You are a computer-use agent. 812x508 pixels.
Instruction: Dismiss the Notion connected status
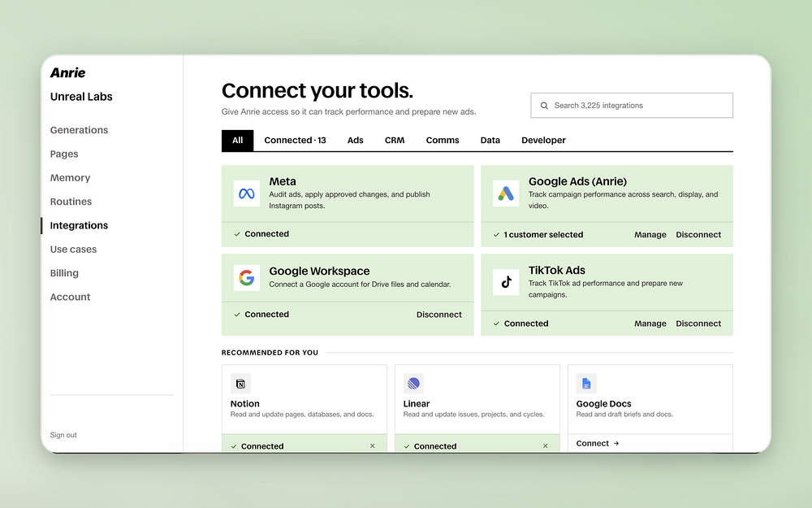tap(373, 445)
